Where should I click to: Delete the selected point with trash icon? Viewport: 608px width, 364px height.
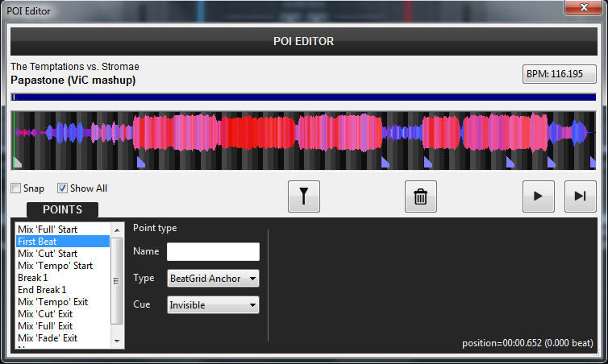click(421, 196)
